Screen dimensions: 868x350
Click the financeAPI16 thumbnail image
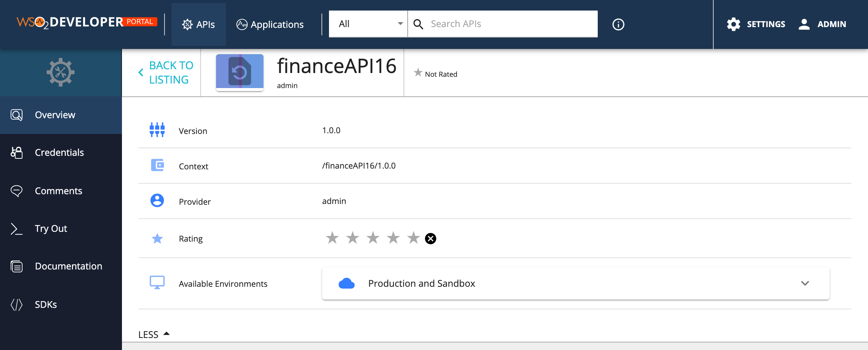pos(240,72)
